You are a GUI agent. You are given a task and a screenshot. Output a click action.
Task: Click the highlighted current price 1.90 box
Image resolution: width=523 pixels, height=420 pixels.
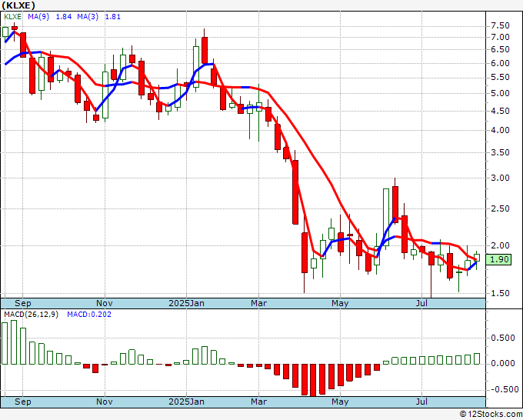coord(498,259)
